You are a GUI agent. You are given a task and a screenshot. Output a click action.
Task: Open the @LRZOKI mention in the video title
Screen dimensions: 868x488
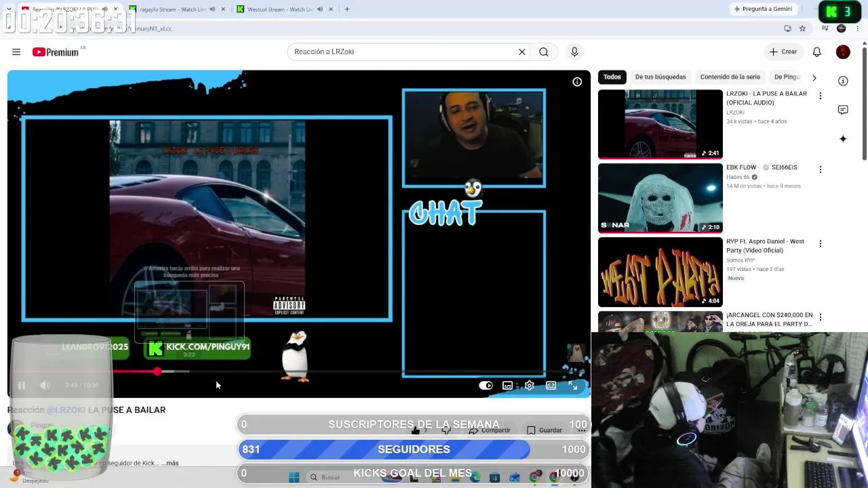pyautogui.click(x=66, y=410)
